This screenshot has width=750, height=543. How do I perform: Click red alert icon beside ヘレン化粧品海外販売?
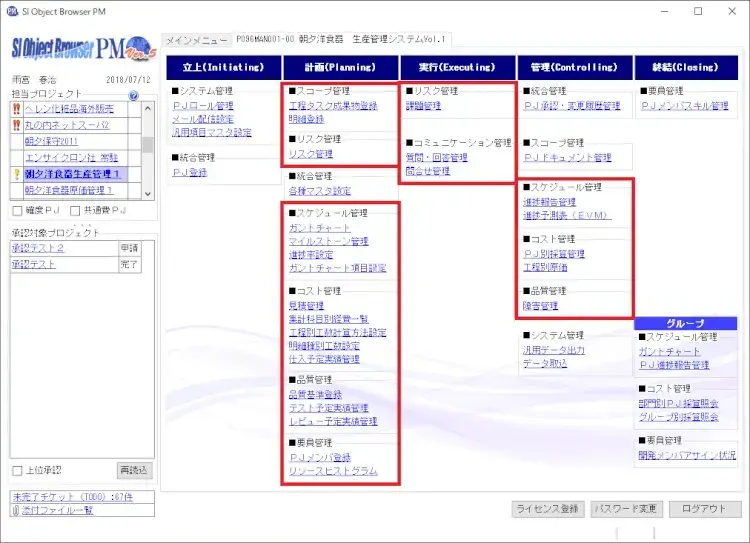(16, 109)
